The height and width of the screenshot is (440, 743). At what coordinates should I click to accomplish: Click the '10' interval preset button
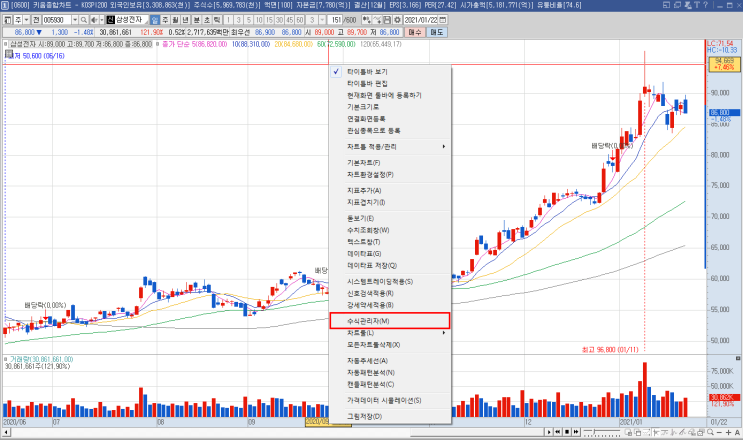259,20
